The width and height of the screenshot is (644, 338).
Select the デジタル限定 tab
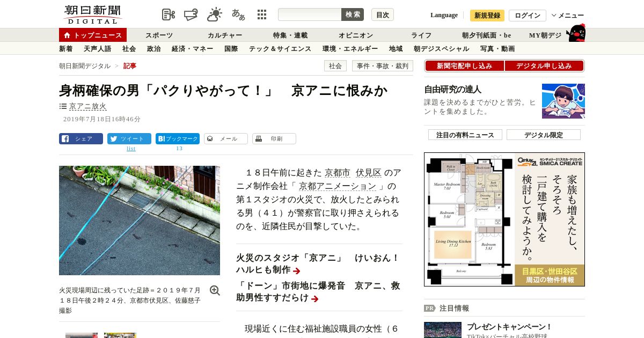tap(544, 135)
